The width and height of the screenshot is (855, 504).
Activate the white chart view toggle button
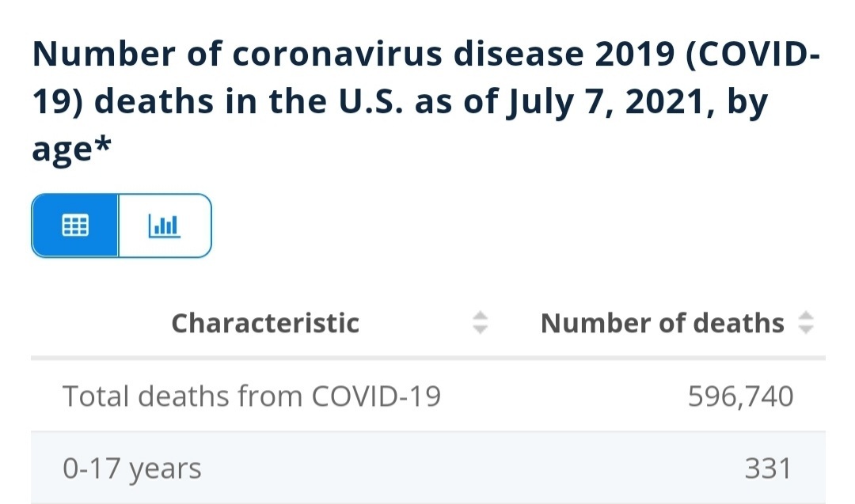(x=165, y=225)
